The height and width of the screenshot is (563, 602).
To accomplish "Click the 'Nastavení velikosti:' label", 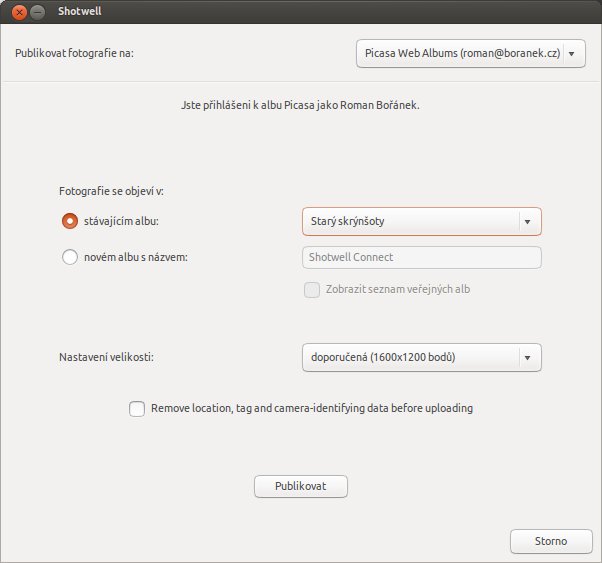I will (106, 357).
